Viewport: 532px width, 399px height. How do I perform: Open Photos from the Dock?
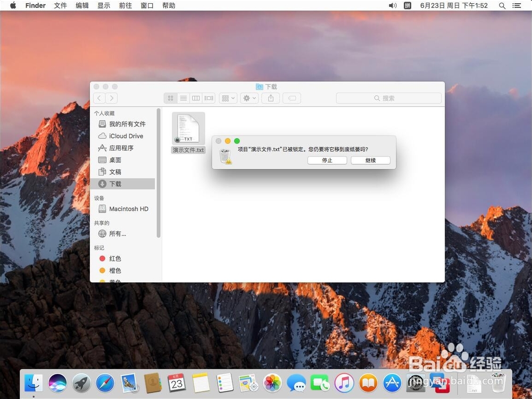(x=272, y=383)
